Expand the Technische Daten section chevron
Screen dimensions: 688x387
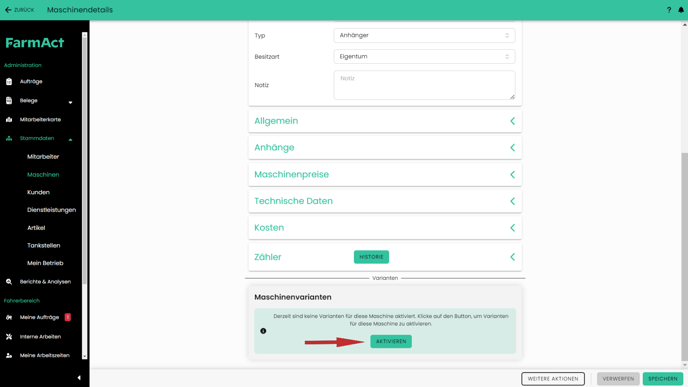coord(512,201)
